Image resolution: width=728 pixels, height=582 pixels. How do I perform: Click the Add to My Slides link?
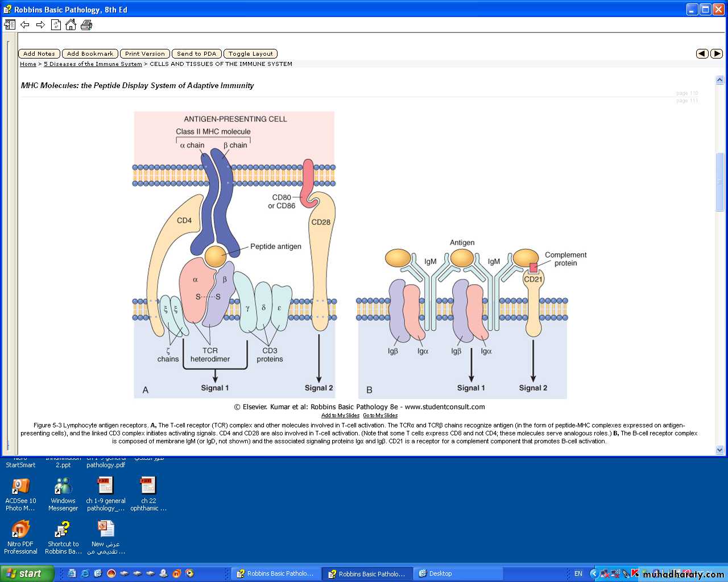click(340, 415)
